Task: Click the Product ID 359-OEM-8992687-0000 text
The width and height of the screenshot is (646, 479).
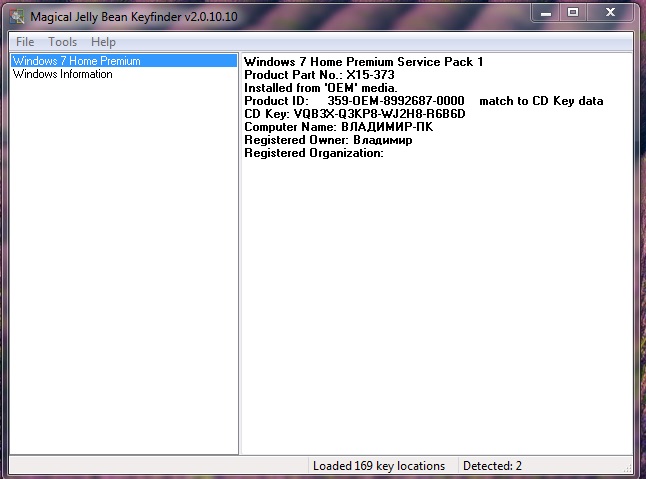Action: 396,100
